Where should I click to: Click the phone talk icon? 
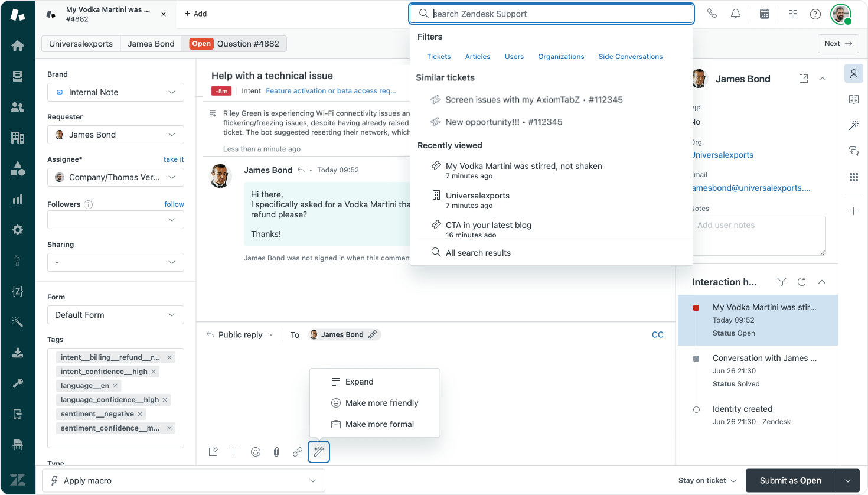712,14
